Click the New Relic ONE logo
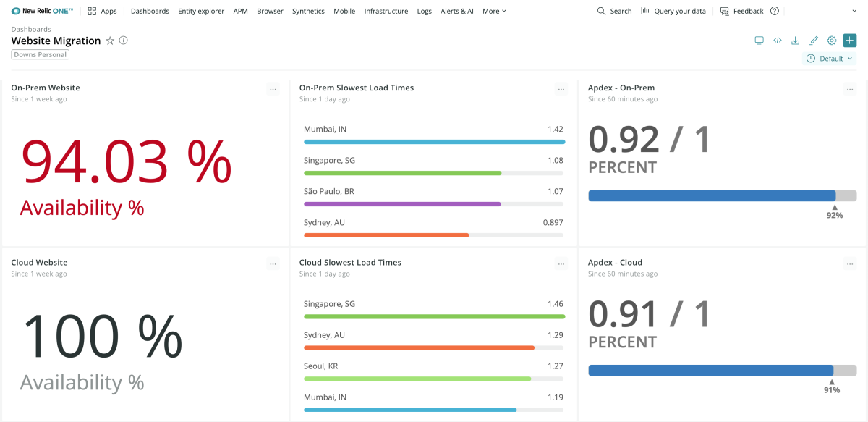Screen dimensions: 868x422 (x=43, y=11)
